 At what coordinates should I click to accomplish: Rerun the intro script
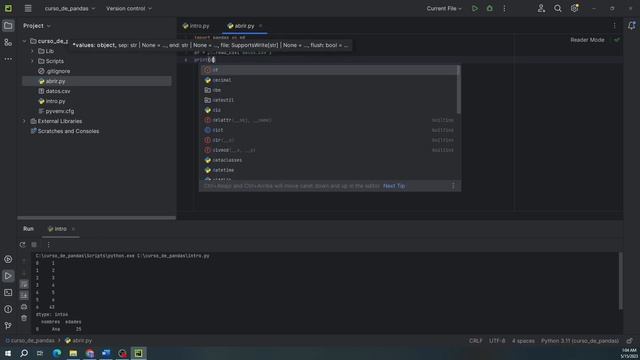(x=22, y=244)
